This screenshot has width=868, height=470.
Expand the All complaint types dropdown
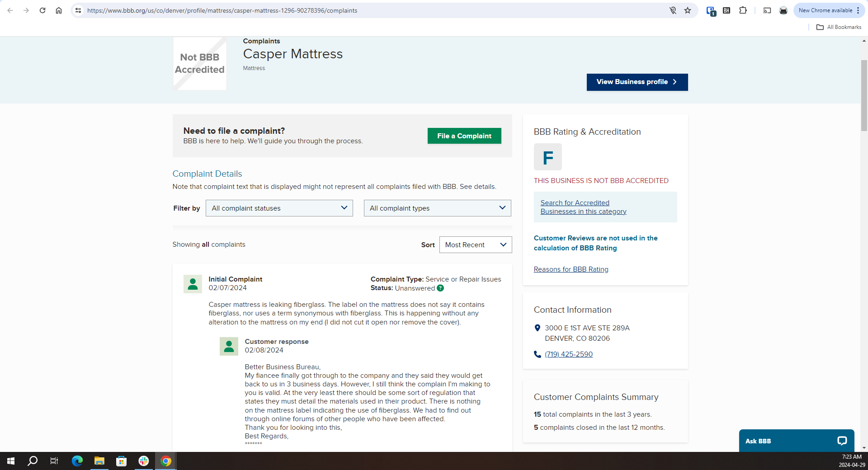438,208
